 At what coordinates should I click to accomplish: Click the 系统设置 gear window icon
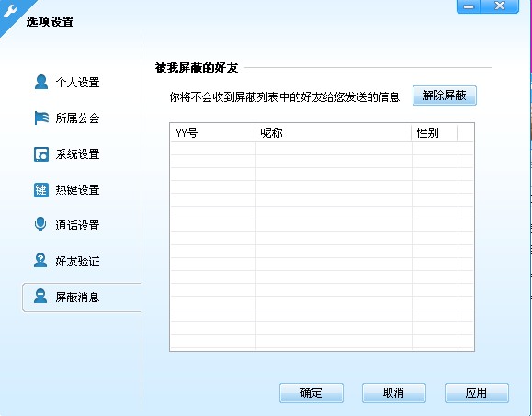pyautogui.click(x=41, y=154)
